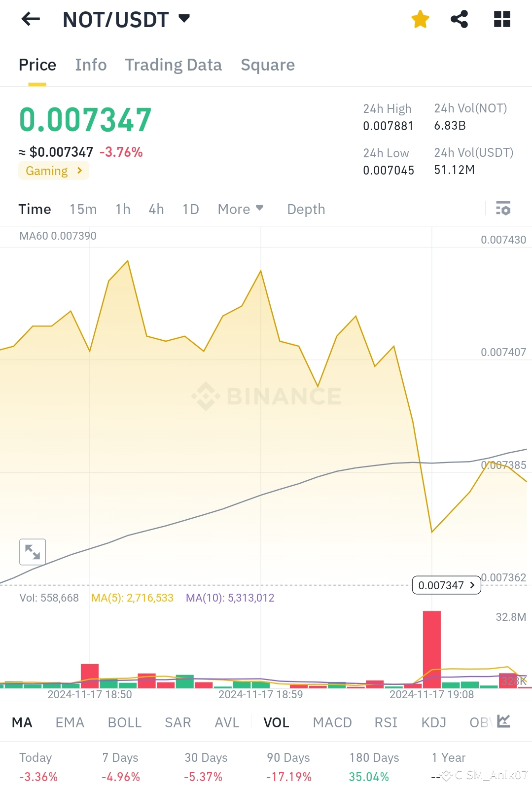
Task: Open the four-square grid menu icon
Action: click(x=502, y=19)
